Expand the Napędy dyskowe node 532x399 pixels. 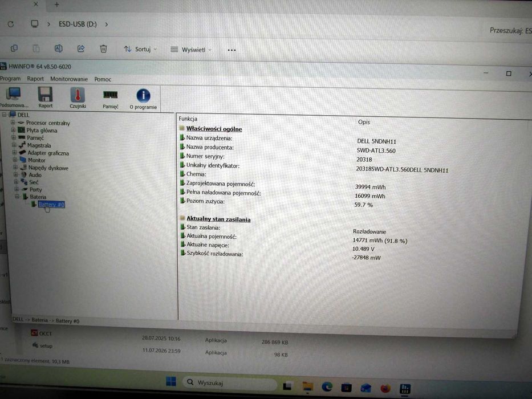15,167
